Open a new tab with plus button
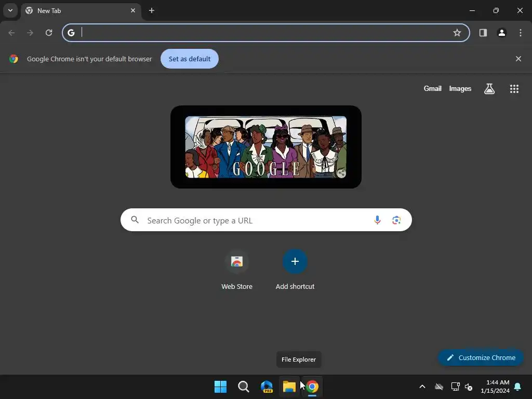This screenshot has width=532, height=399. [x=152, y=10]
